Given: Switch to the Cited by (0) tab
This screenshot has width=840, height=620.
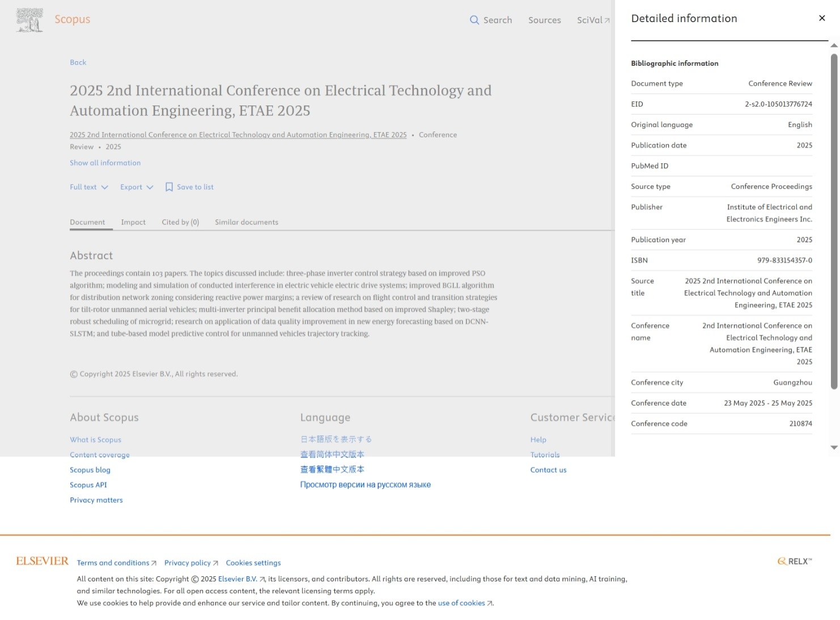Looking at the screenshot, I should coord(180,222).
